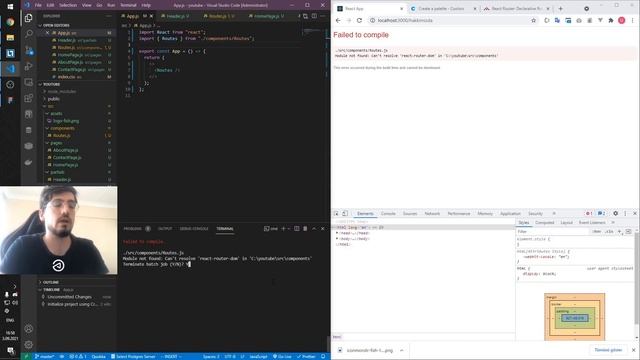Click the DevTools errors count badge
640x360 pixels.
(x=588, y=213)
